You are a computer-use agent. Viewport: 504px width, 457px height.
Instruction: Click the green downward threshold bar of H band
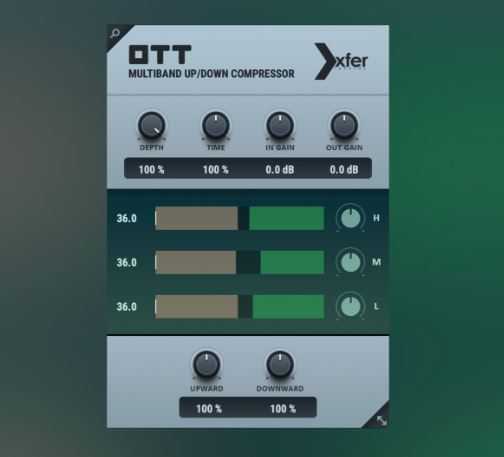pos(287,218)
